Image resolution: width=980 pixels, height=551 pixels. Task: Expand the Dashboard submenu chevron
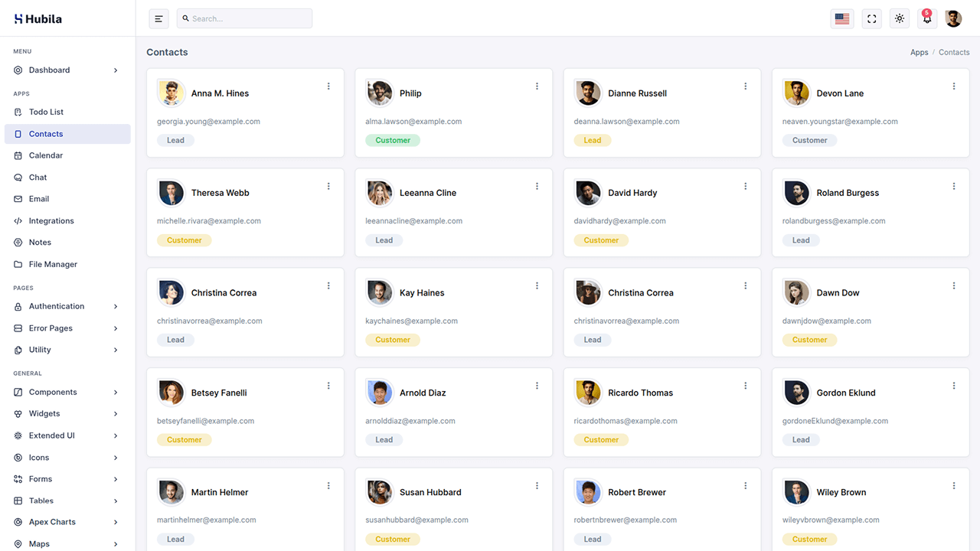[x=116, y=70]
